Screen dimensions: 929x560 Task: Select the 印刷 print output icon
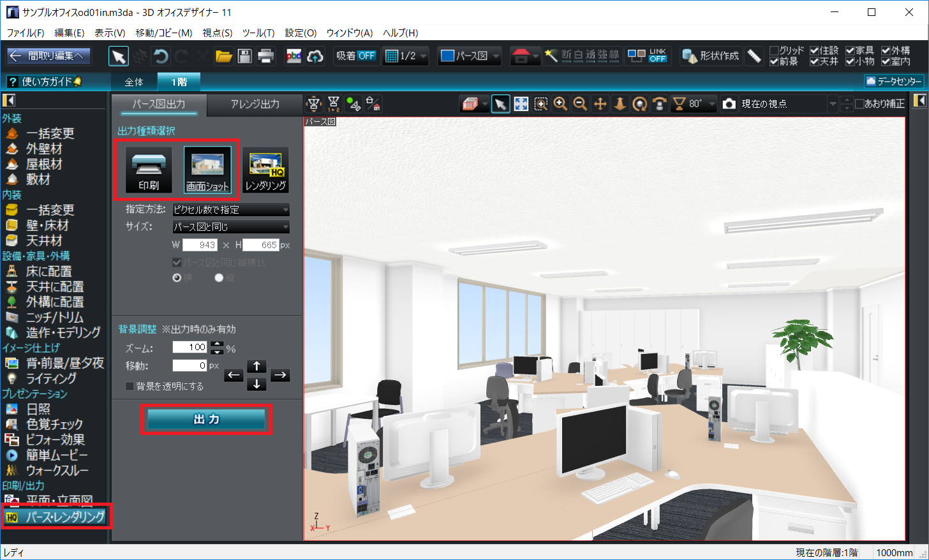point(149,170)
